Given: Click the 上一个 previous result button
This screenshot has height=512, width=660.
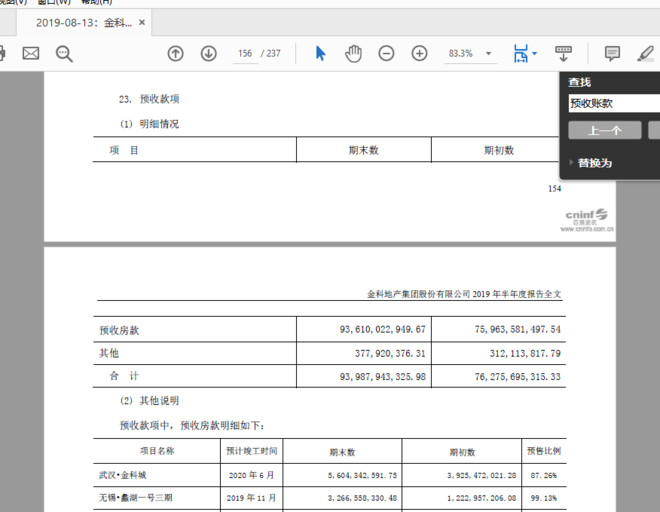Looking at the screenshot, I should click(x=604, y=131).
